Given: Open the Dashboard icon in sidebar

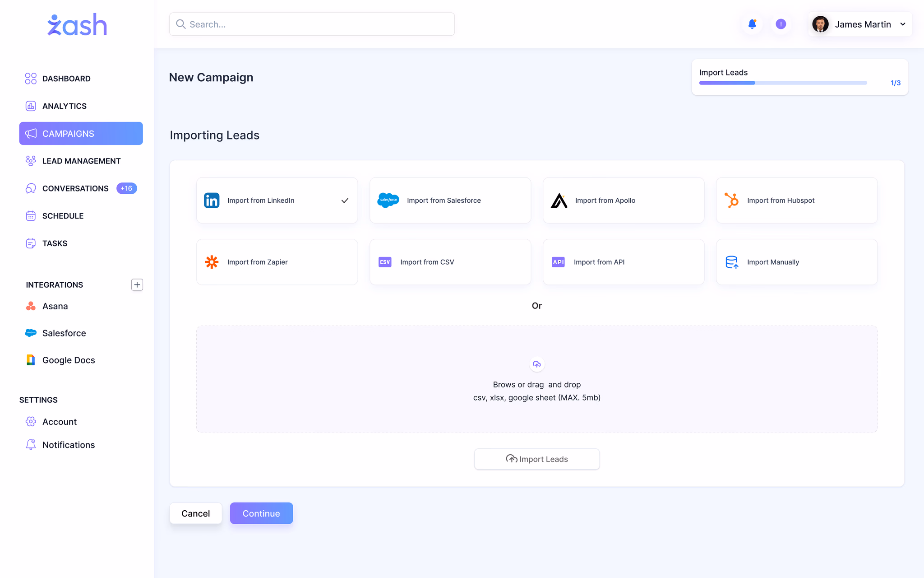Looking at the screenshot, I should click(x=31, y=79).
